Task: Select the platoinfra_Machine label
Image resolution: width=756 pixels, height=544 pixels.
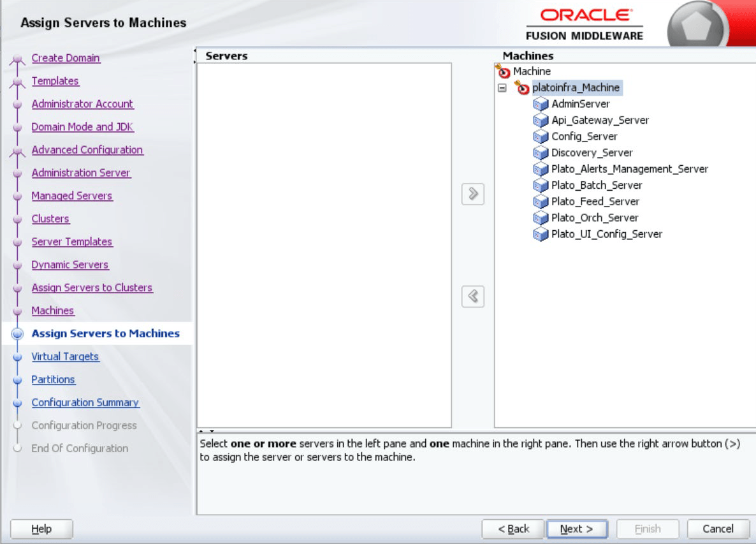Action: (x=576, y=88)
